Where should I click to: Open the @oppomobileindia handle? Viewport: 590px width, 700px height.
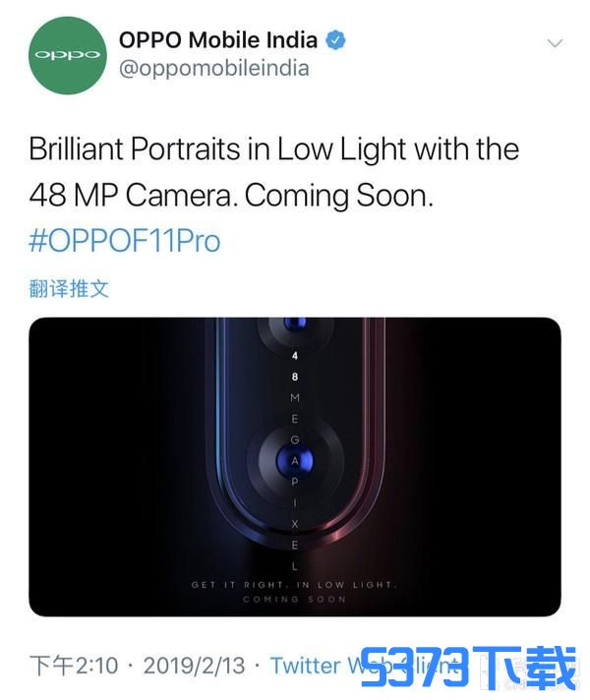pos(214,68)
